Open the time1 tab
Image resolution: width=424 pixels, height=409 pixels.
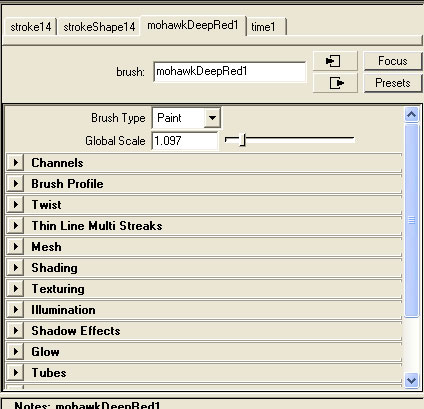pyautogui.click(x=266, y=27)
